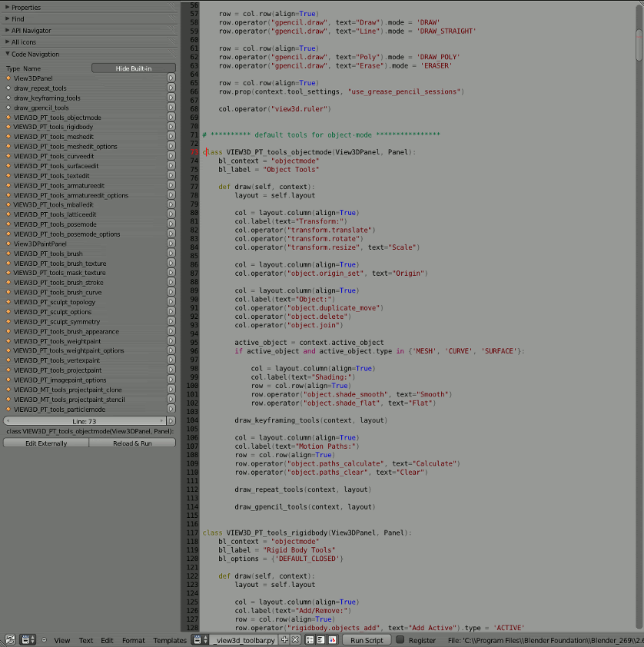Click the Reload & Run button
This screenshot has height=647, width=644.
click(132, 443)
